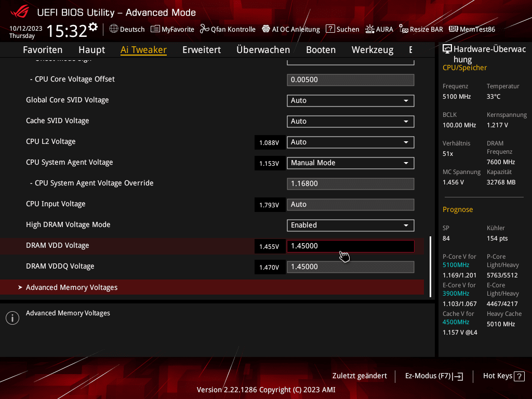Click DRAM VDD Voltage input field
The image size is (532, 399).
click(x=351, y=246)
